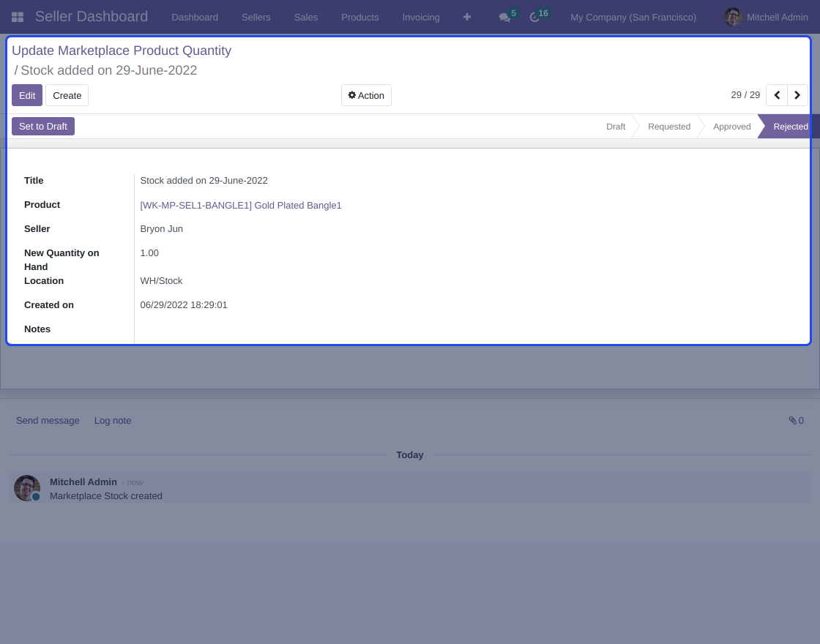Screen dimensions: 820x644
Task: Click the Product field label
Action: click(x=42, y=205)
